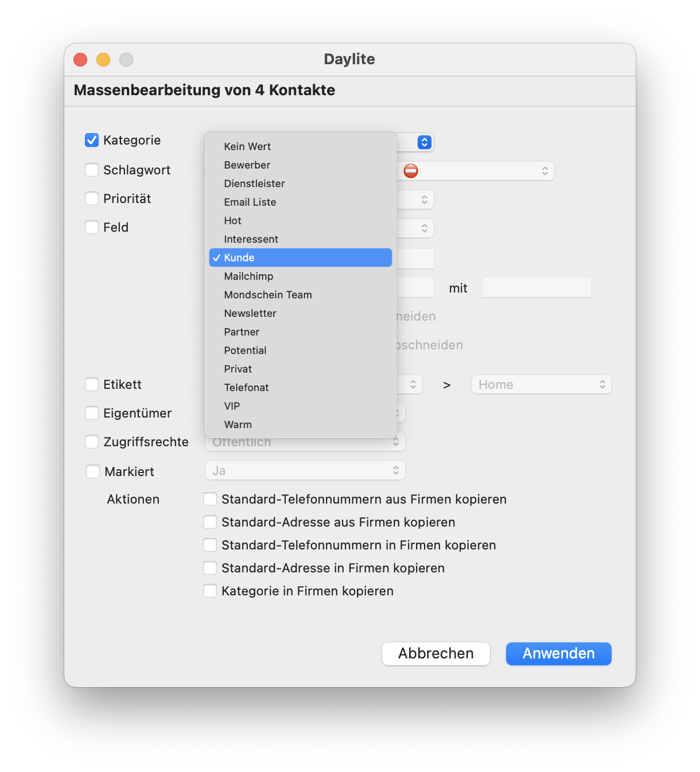The height and width of the screenshot is (772, 700).
Task: Check Kategorie in Firmen kopieren
Action: tap(210, 591)
